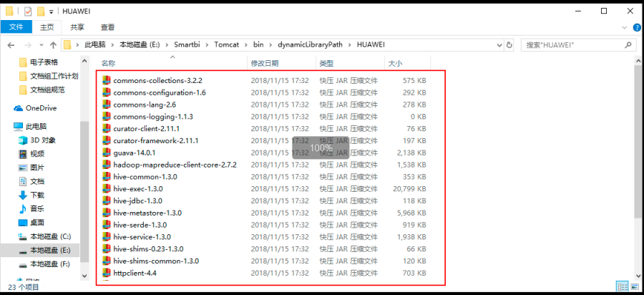Click sidebar scrollbar down arrow
Image resolution: width=644 pixels, height=295 pixels.
[84, 275]
